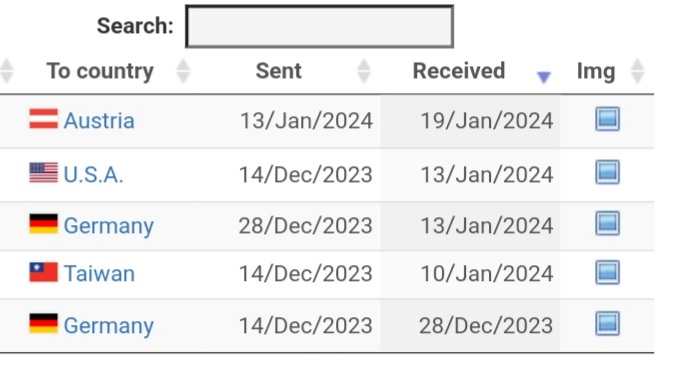Open the Germany link received 28/Dec/2023
Viewport: 684px width, 368px height.
click(109, 326)
